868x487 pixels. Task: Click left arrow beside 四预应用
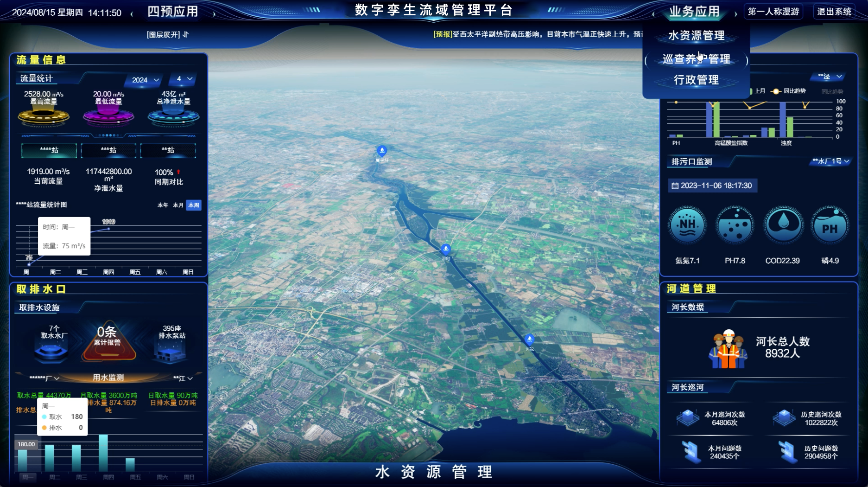click(132, 14)
